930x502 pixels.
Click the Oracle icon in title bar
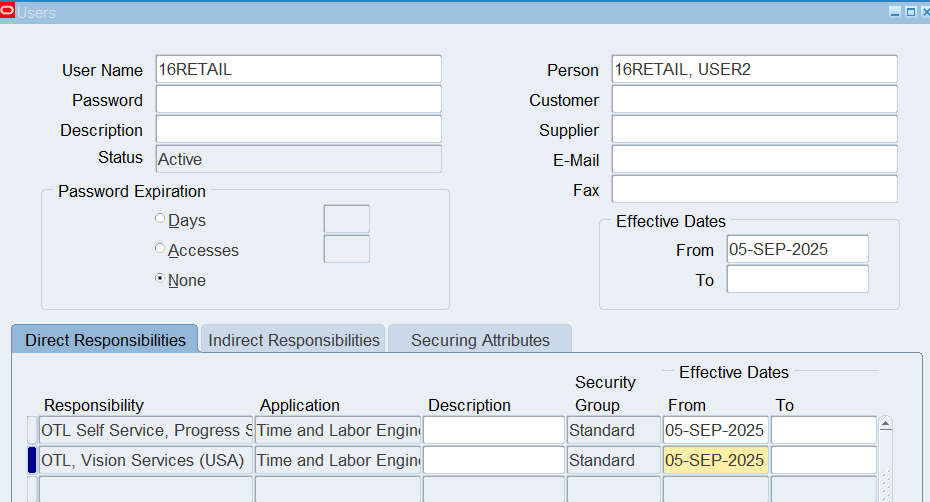point(8,12)
